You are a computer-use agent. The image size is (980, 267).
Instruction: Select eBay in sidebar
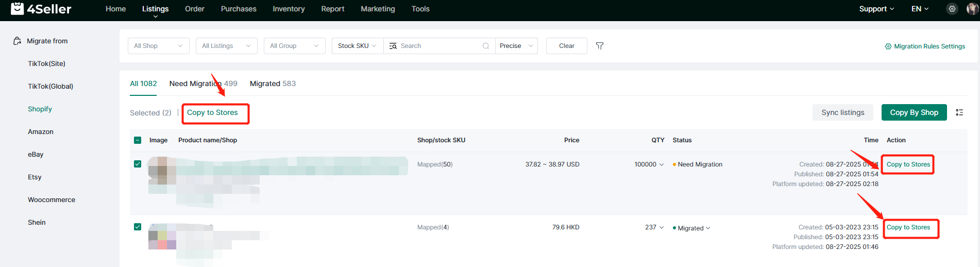tap(36, 154)
